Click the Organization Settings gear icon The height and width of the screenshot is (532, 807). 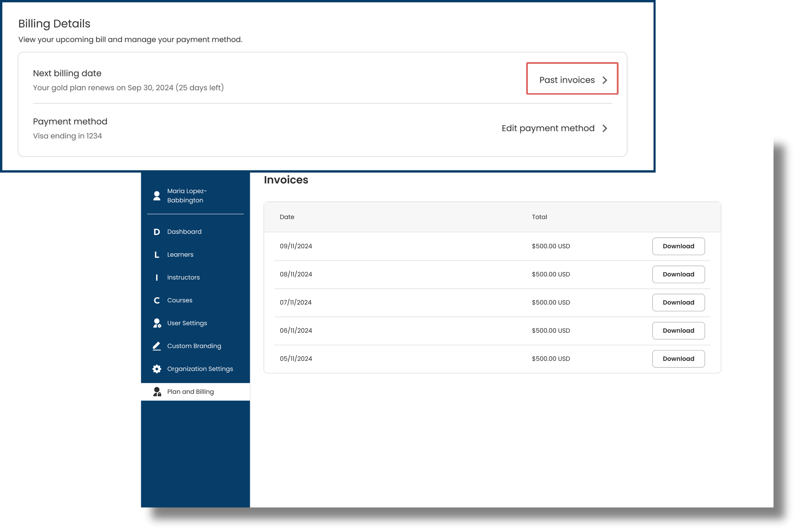tap(156, 369)
